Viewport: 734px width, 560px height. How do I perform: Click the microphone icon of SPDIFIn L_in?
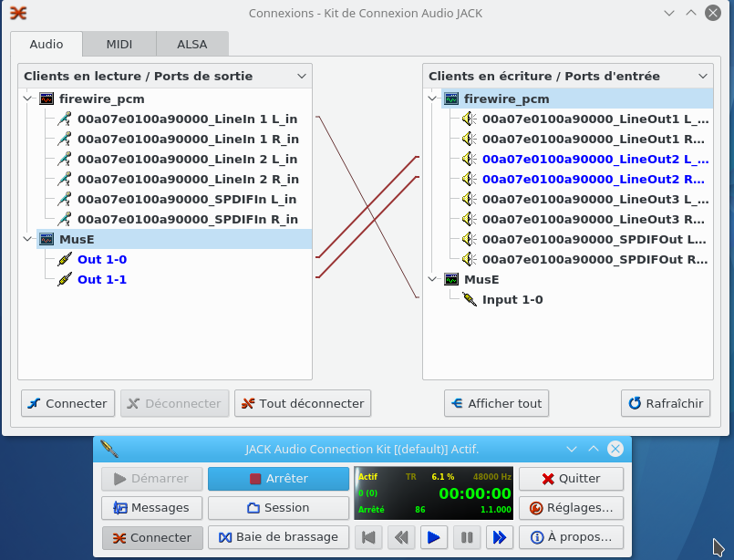pos(65,199)
